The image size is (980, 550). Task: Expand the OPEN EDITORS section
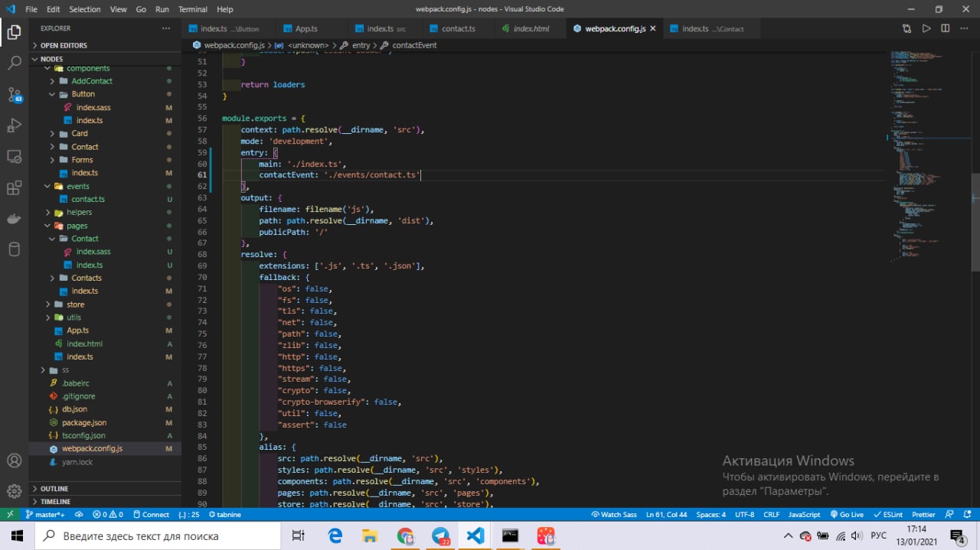point(64,45)
